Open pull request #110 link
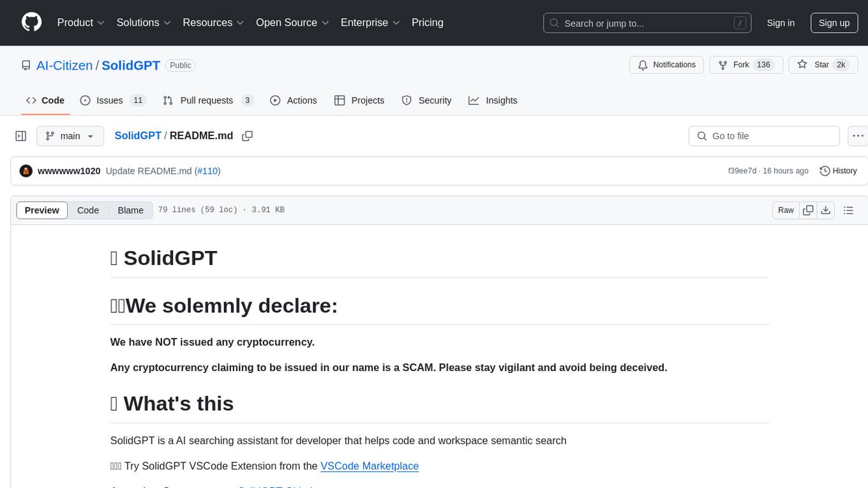The image size is (868, 488). [207, 171]
